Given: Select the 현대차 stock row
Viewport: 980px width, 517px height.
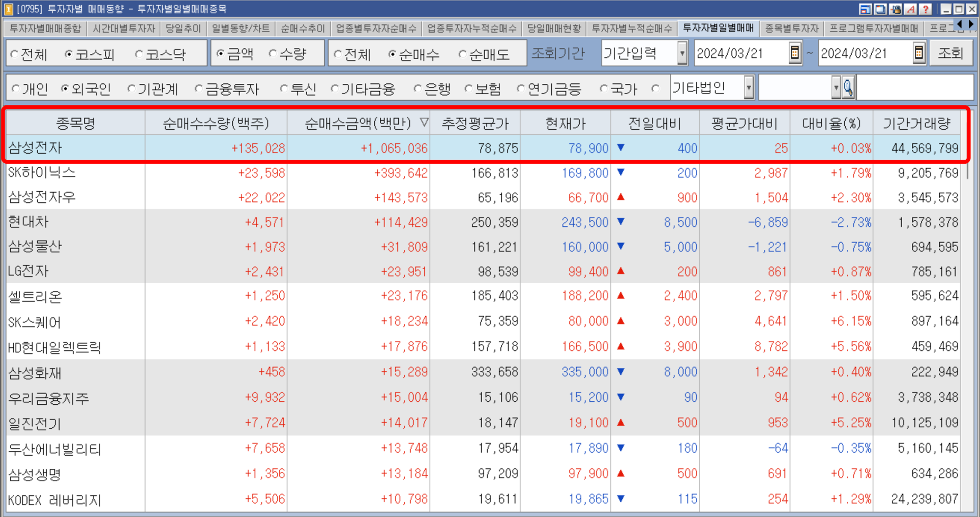Looking at the screenshot, I should pyautogui.click(x=483, y=222).
